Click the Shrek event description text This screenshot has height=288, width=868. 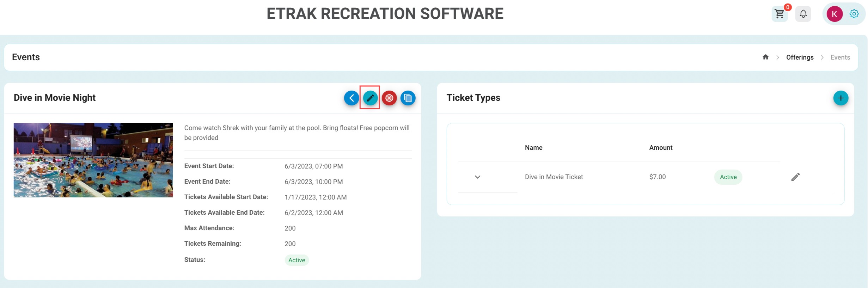coord(297,133)
